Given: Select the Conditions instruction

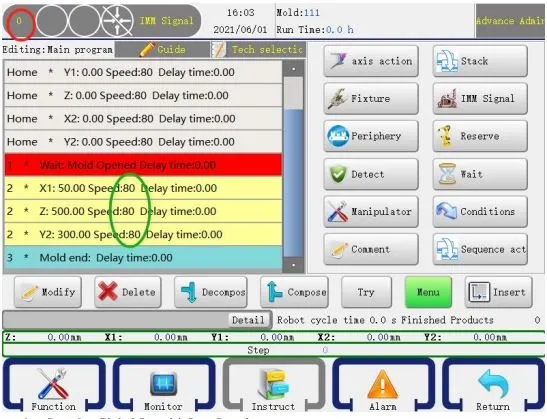Looking at the screenshot, I should coord(480,212).
